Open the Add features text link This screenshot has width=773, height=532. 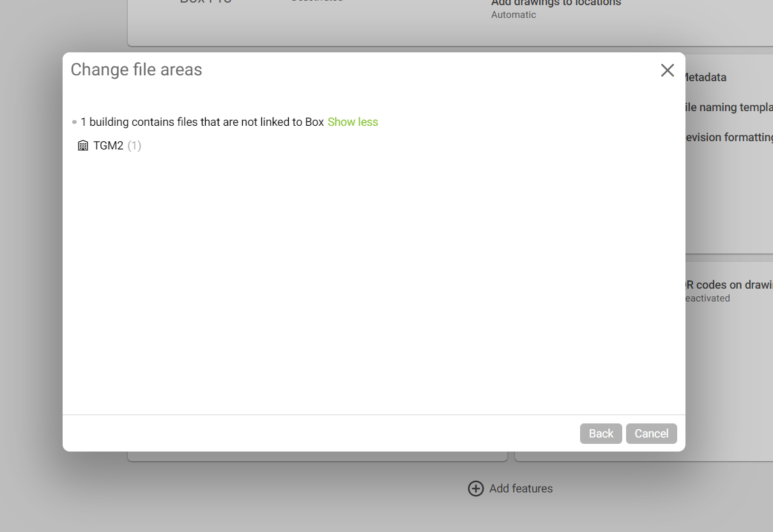(x=521, y=489)
